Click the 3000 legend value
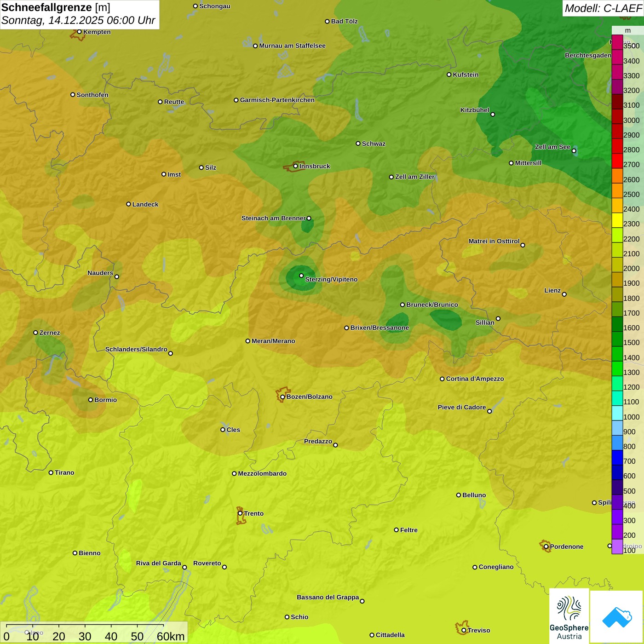644x644 pixels. click(x=631, y=120)
